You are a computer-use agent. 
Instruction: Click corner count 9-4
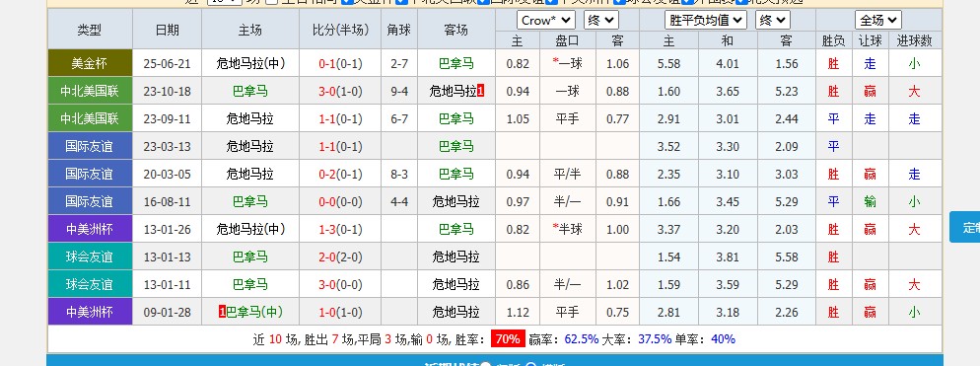[399, 92]
